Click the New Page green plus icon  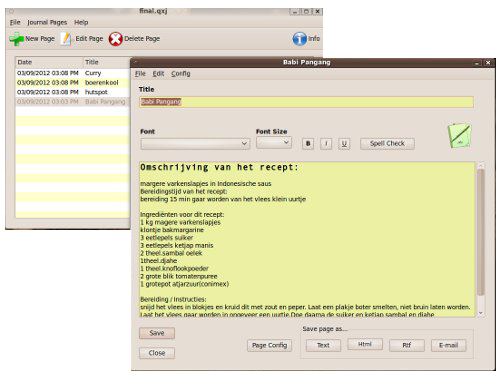[16, 39]
